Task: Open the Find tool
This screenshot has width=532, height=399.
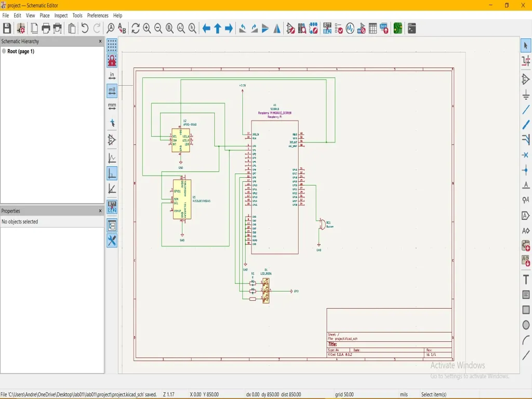Action: coord(110,29)
